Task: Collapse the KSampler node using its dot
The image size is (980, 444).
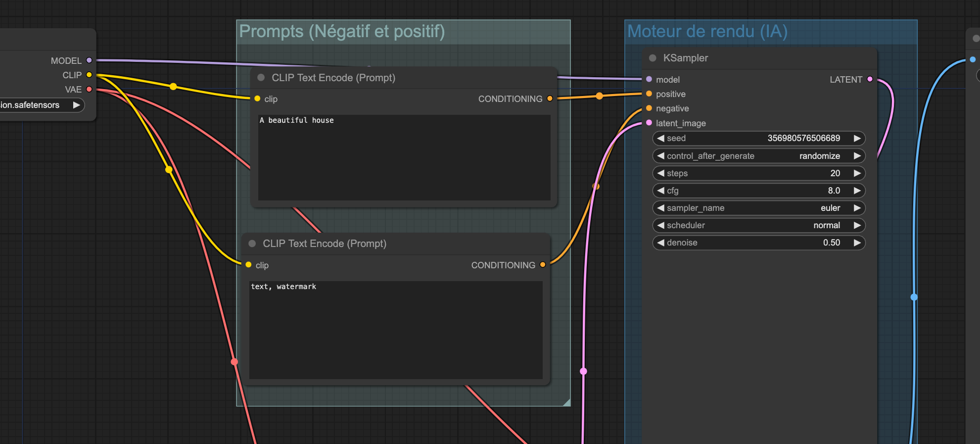Action: [653, 58]
